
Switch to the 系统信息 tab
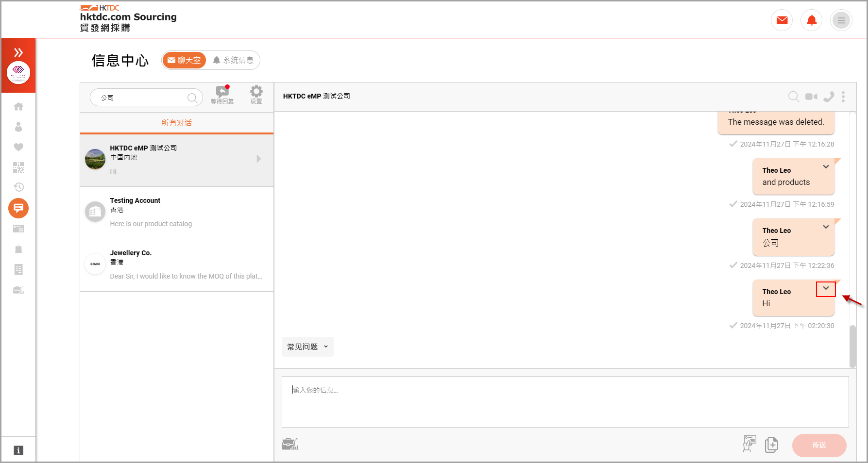point(233,60)
